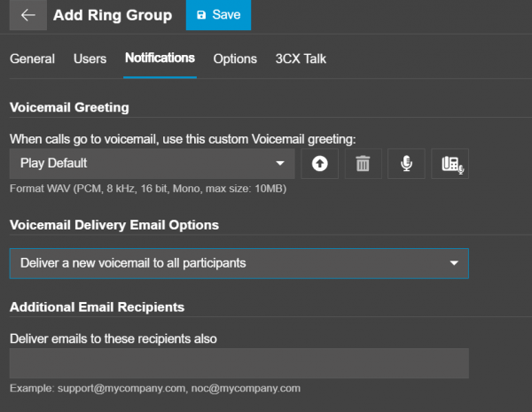Viewport: 532px width, 412px height.
Task: Upload a voicemail greeting file
Action: pos(319,164)
